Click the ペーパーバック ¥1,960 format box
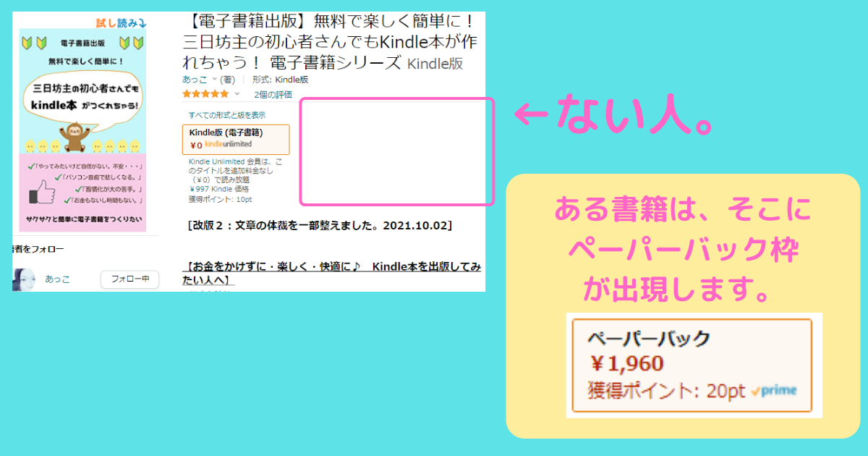The height and width of the screenshot is (456, 868). pos(692,366)
